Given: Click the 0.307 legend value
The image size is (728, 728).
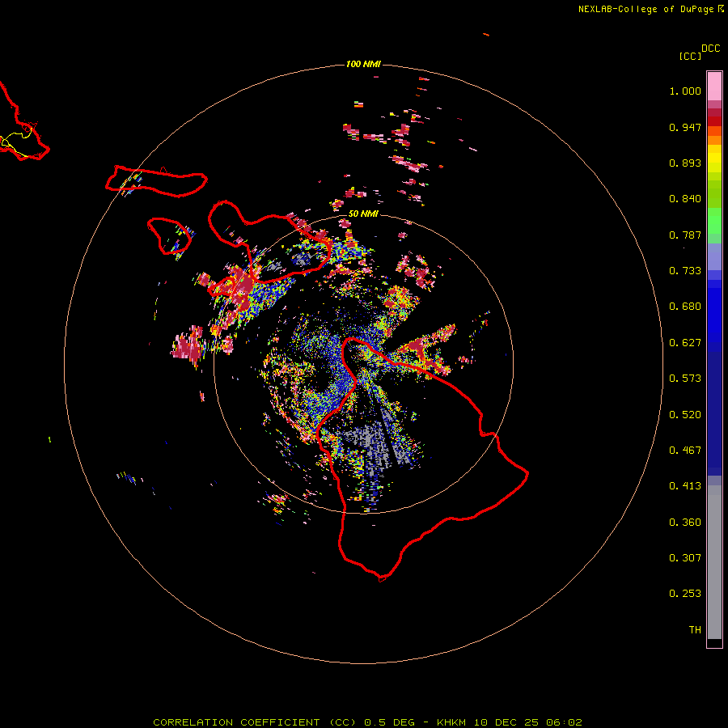Looking at the screenshot, I should click(685, 558).
